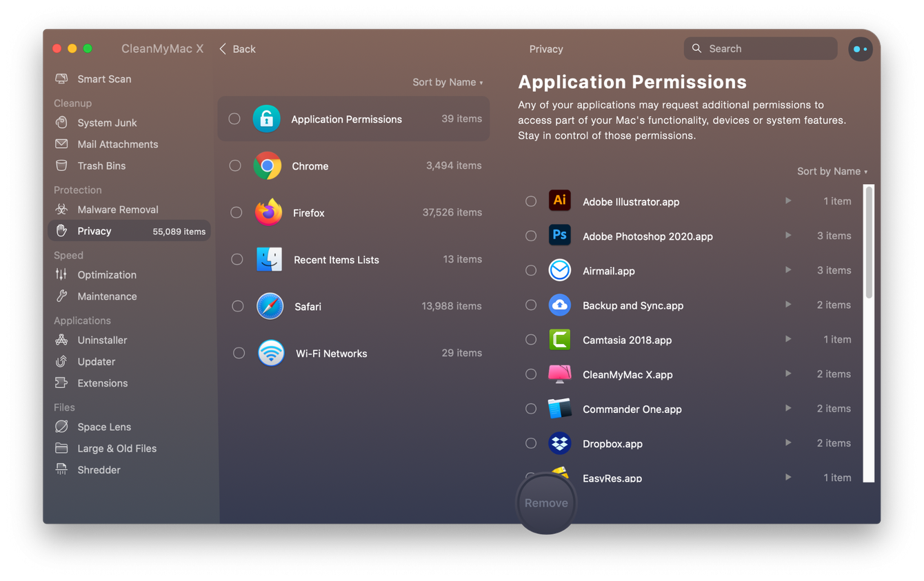The image size is (924, 581).
Task: Click the application list vertical scrollbar
Action: (869, 241)
